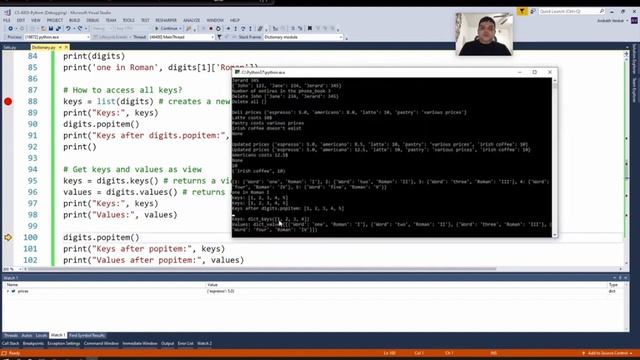The image size is (640, 360).
Task: Click the bookmark toggle icon
Action: click(x=310, y=29)
